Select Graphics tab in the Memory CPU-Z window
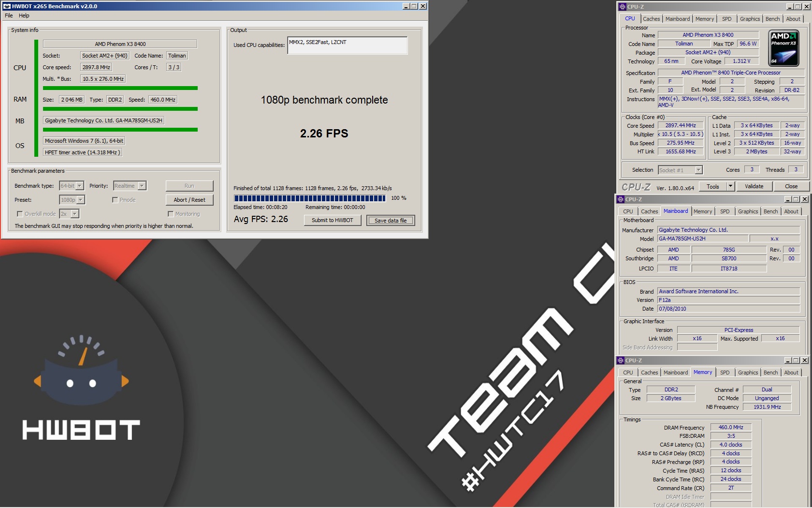The width and height of the screenshot is (812, 508). (748, 373)
